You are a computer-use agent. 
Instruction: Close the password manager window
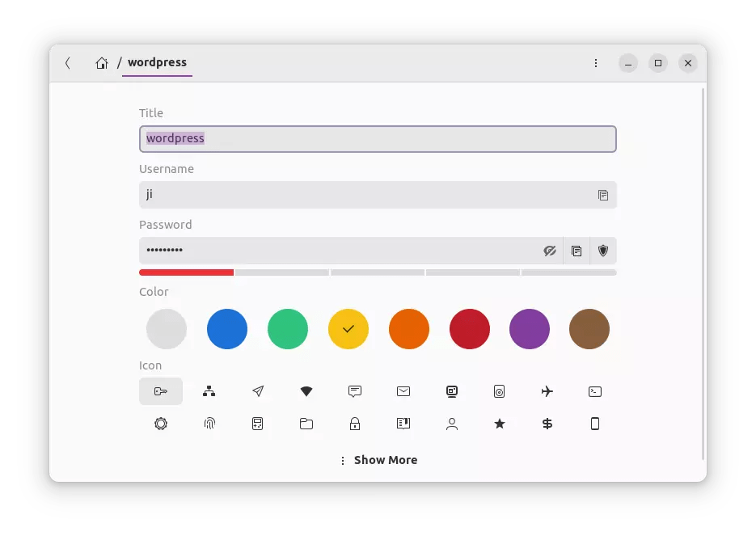pyautogui.click(x=688, y=63)
